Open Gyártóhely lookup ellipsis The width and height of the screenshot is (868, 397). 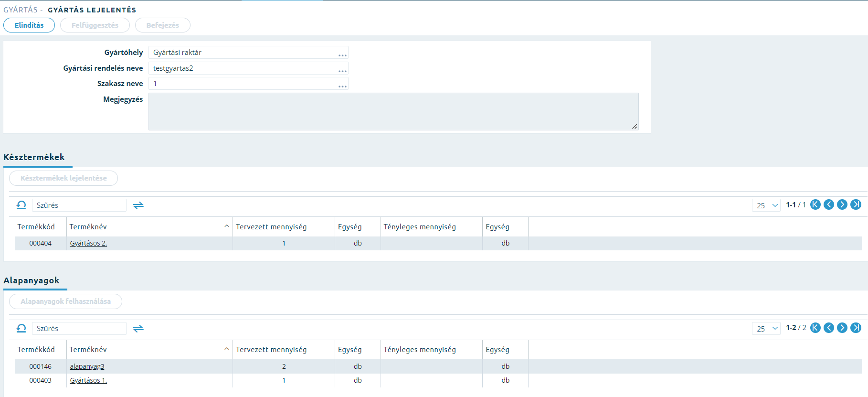pos(342,55)
